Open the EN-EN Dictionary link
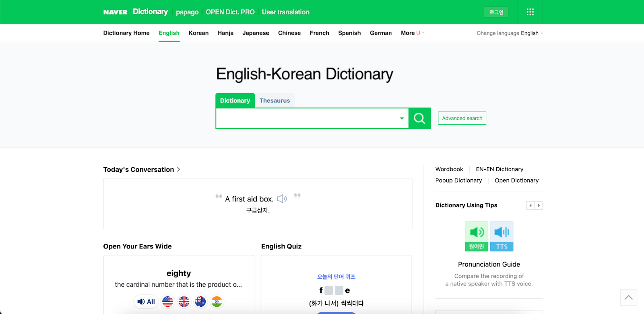The width and height of the screenshot is (644, 314). click(500, 169)
